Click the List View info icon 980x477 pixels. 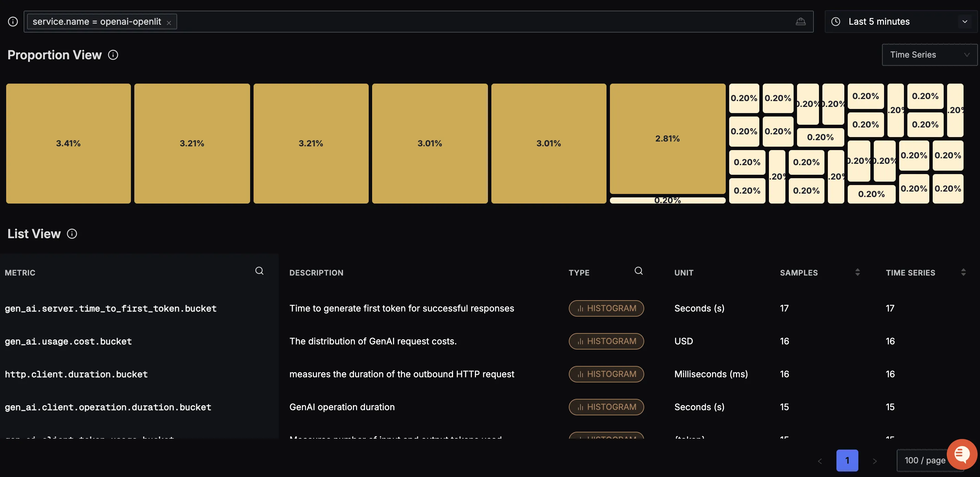[x=72, y=234]
